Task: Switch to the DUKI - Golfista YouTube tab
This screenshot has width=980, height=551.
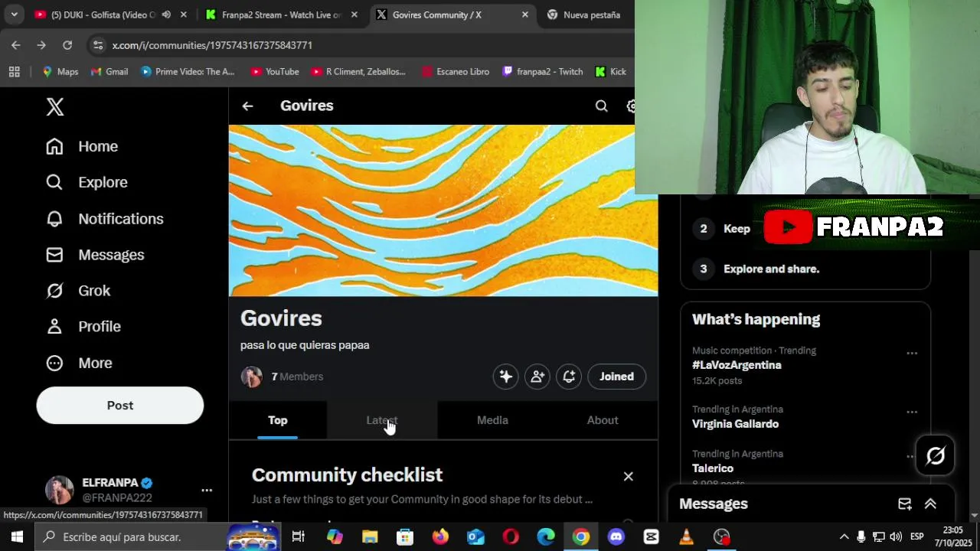Action: 103,15
